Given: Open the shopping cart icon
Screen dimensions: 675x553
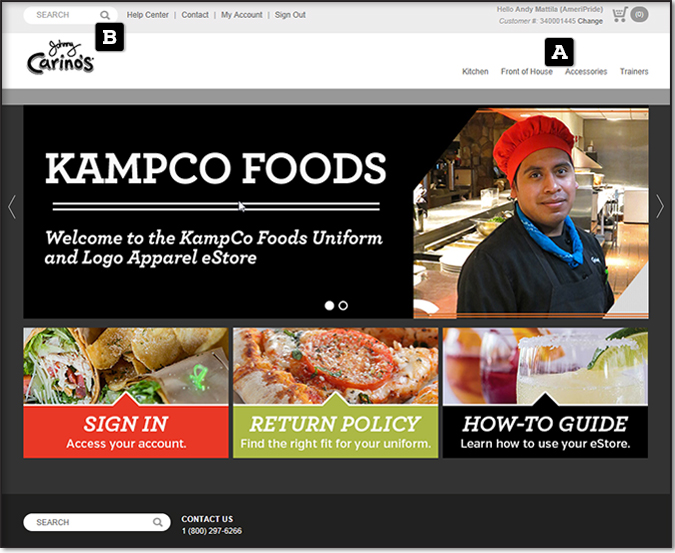Looking at the screenshot, I should click(x=620, y=15).
